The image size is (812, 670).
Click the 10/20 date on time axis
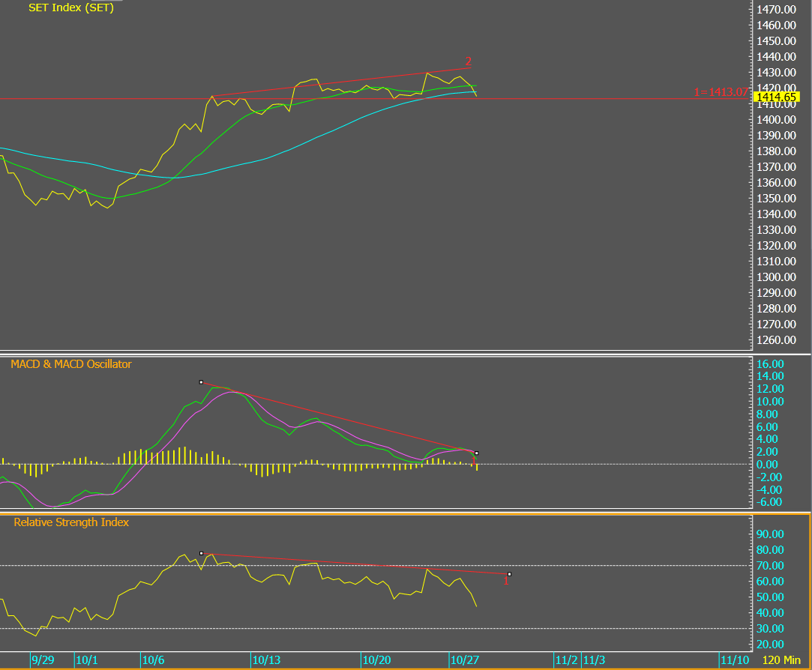(376, 660)
